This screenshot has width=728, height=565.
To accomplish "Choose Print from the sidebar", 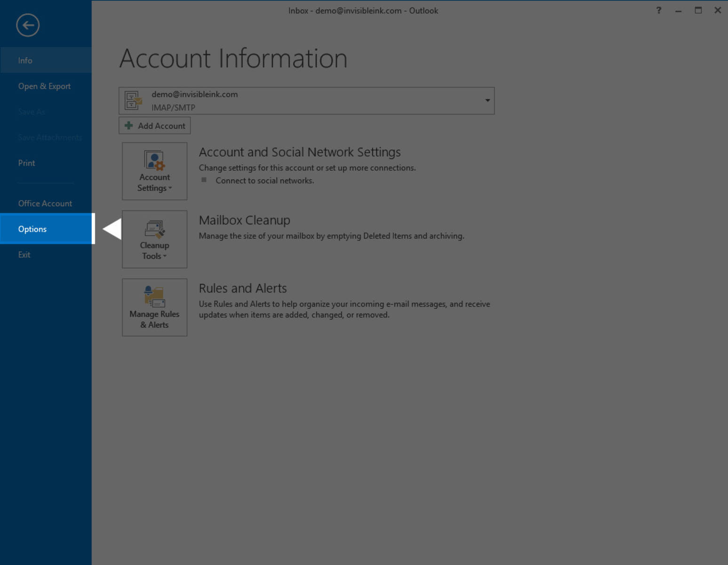I will point(46,163).
